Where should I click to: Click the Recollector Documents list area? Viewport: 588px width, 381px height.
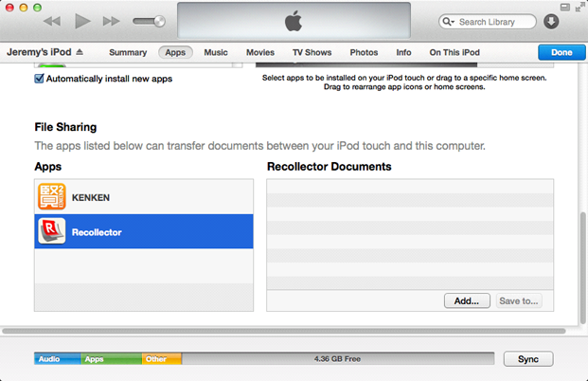pyautogui.click(x=410, y=234)
